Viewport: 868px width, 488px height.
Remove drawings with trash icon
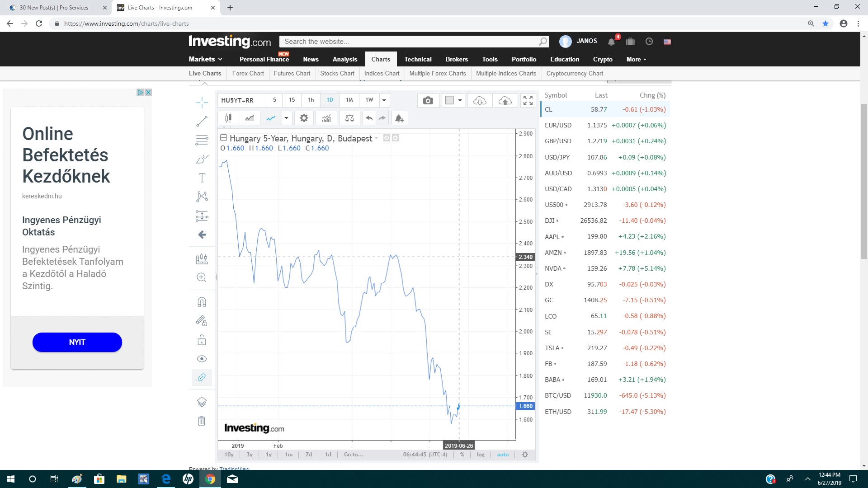(x=202, y=421)
